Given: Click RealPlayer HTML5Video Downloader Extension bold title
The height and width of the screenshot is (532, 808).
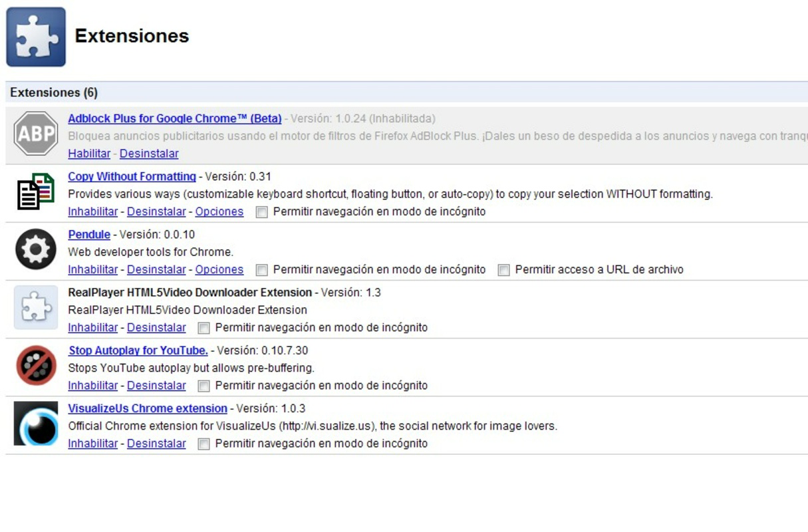Looking at the screenshot, I should (190, 293).
